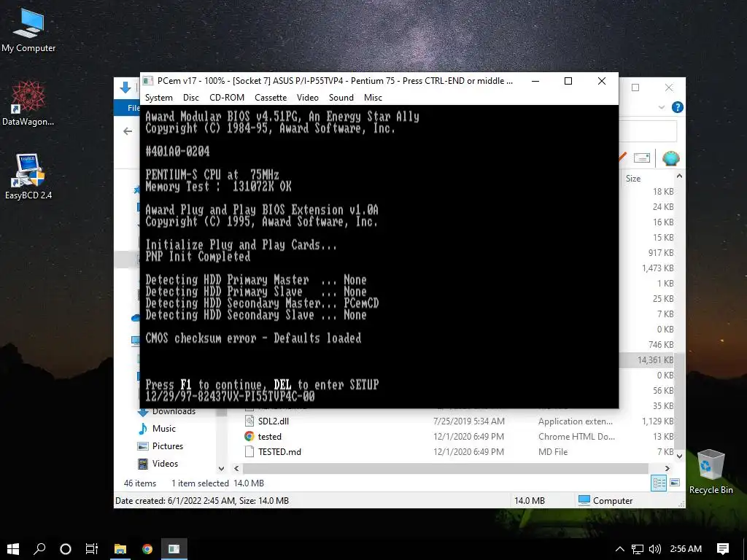Click the horizontal scrollbar left arrow
The image size is (747, 560).
[x=236, y=469]
